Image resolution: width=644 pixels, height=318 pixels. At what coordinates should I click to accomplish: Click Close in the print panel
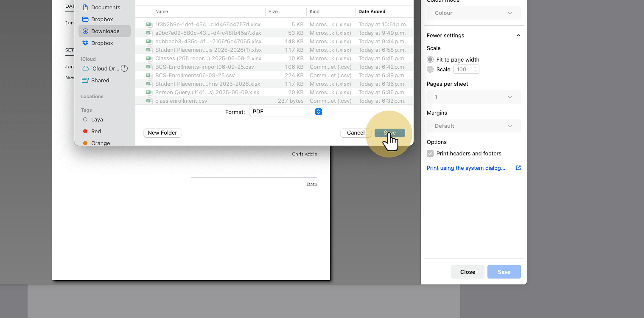click(x=468, y=272)
